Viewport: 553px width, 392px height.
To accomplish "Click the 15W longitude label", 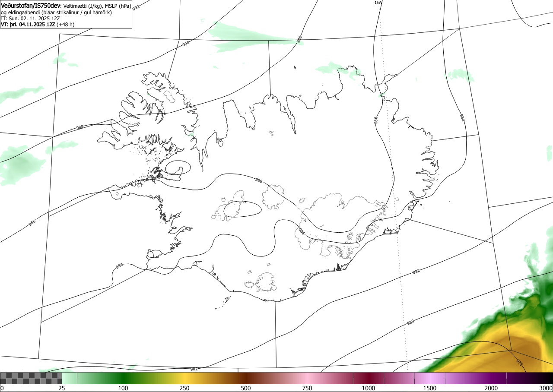I will pos(378,3).
